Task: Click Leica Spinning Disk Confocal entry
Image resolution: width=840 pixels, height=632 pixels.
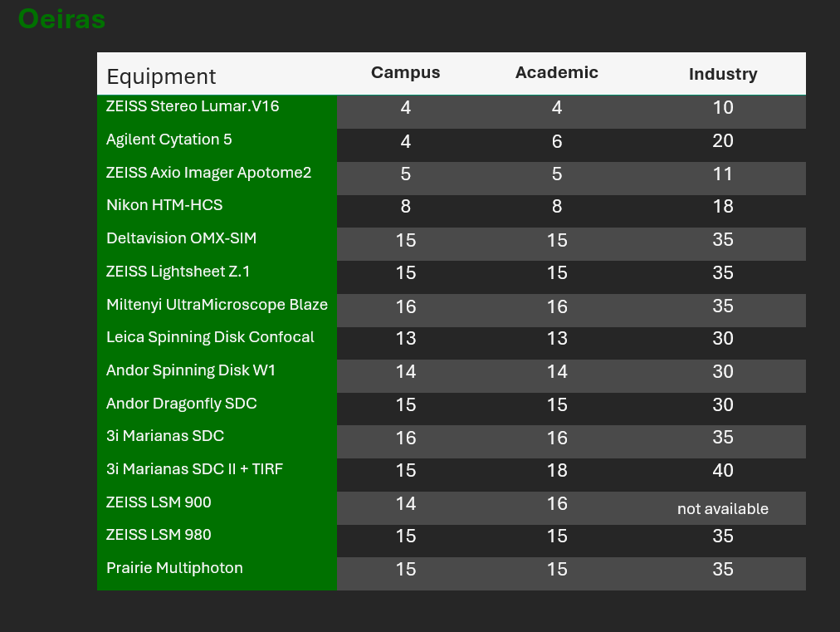Action: click(x=210, y=337)
